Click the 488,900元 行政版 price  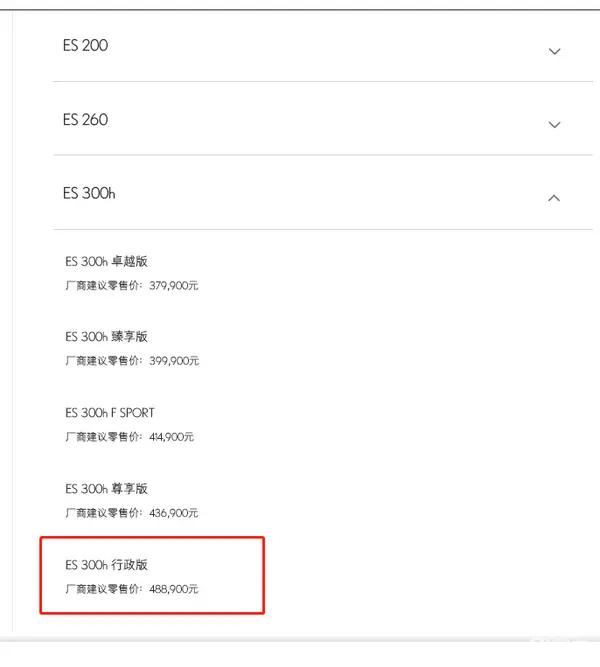click(132, 589)
